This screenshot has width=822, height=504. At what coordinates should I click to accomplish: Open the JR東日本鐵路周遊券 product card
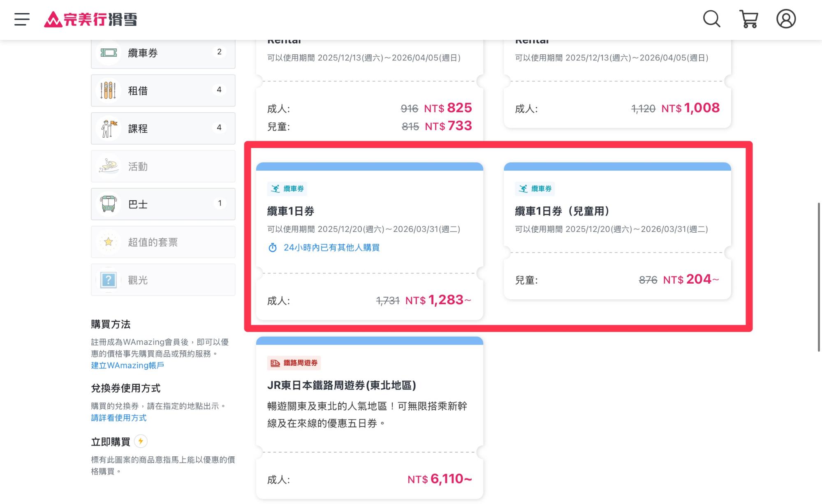369,411
